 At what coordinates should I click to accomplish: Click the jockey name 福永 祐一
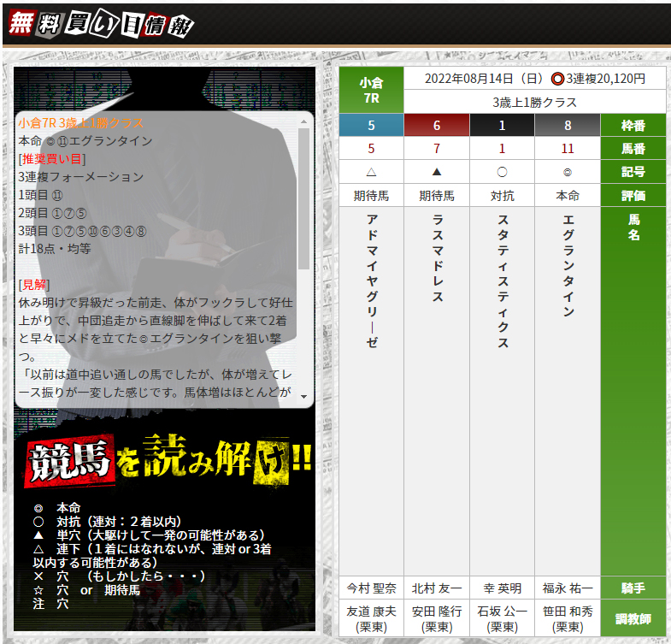(568, 588)
